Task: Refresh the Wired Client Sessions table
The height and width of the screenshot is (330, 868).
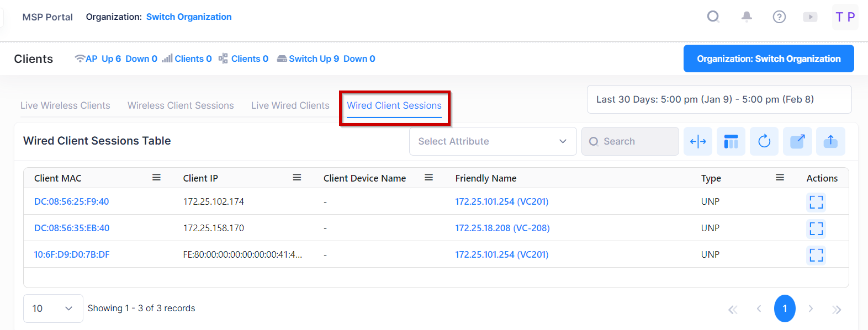Action: (x=764, y=141)
